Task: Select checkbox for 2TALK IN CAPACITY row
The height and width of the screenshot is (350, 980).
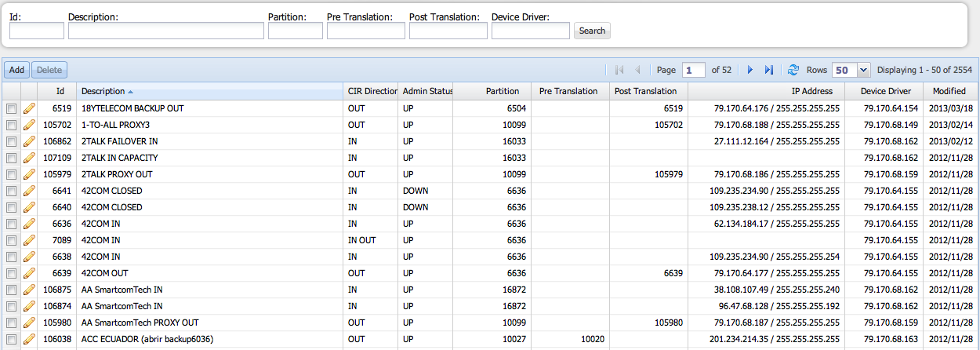Action: 11,158
